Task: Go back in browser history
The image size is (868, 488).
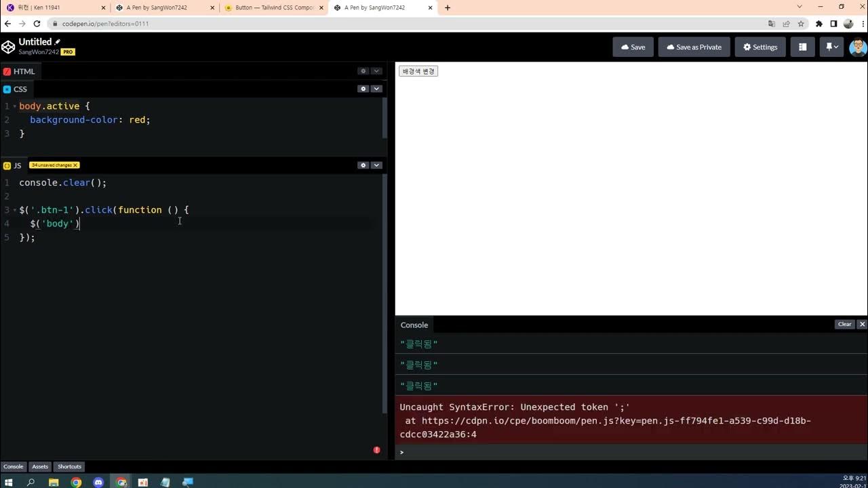Action: [7, 24]
